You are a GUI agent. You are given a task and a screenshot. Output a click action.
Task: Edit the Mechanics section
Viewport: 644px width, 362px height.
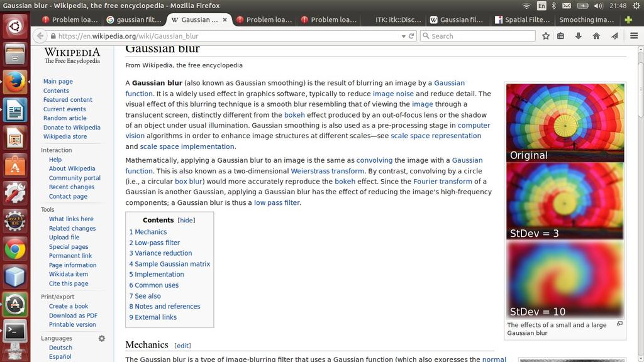(x=182, y=346)
